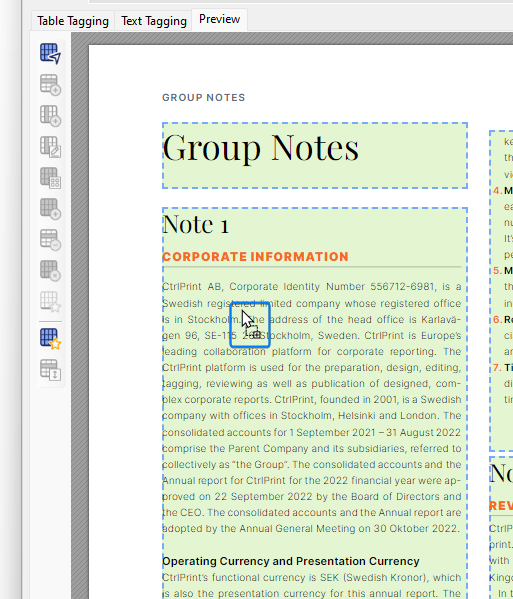The image size is (513, 599).
Task: Click the add row table icon
Action: pos(50,84)
